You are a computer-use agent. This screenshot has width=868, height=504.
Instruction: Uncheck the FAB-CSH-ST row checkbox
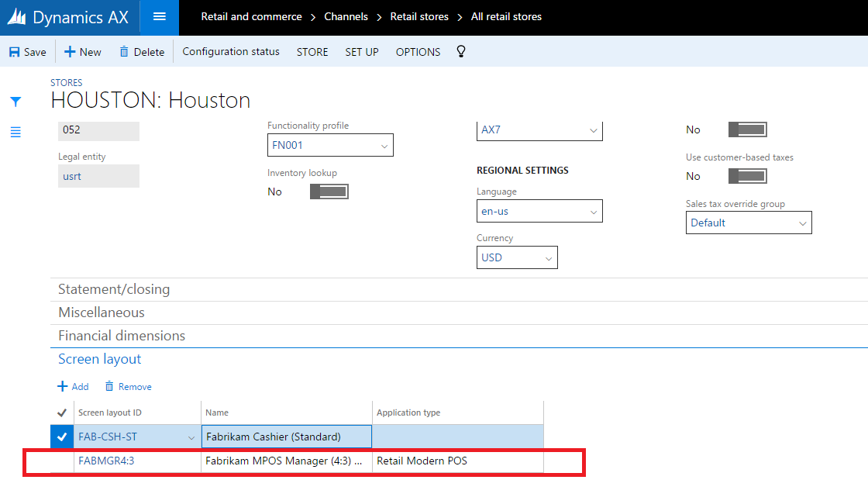[62, 437]
